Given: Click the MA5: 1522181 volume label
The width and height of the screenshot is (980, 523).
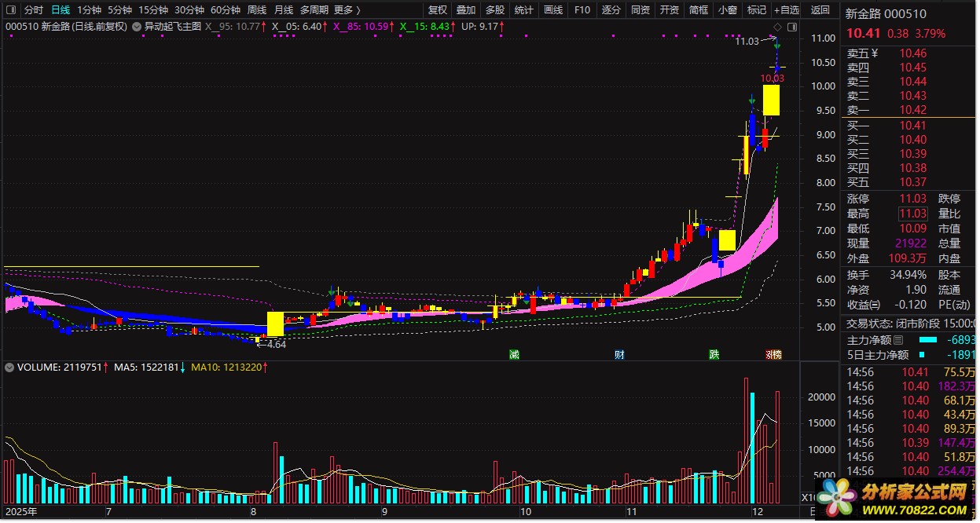Looking at the screenshot, I should pos(148,367).
